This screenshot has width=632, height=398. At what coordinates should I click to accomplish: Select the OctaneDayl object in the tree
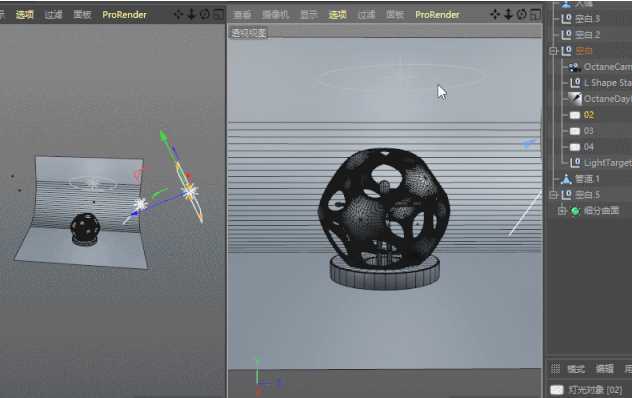pyautogui.click(x=607, y=99)
